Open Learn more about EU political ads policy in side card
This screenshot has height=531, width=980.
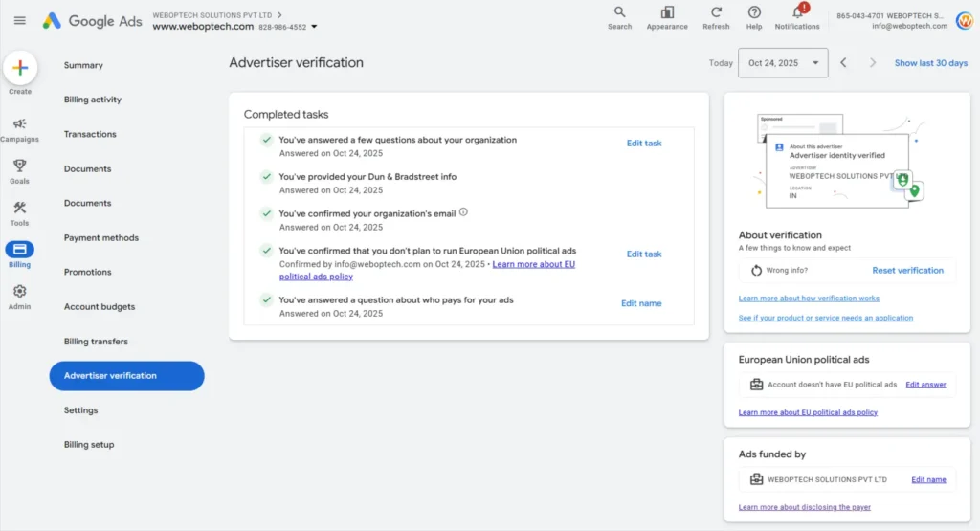[x=808, y=412]
